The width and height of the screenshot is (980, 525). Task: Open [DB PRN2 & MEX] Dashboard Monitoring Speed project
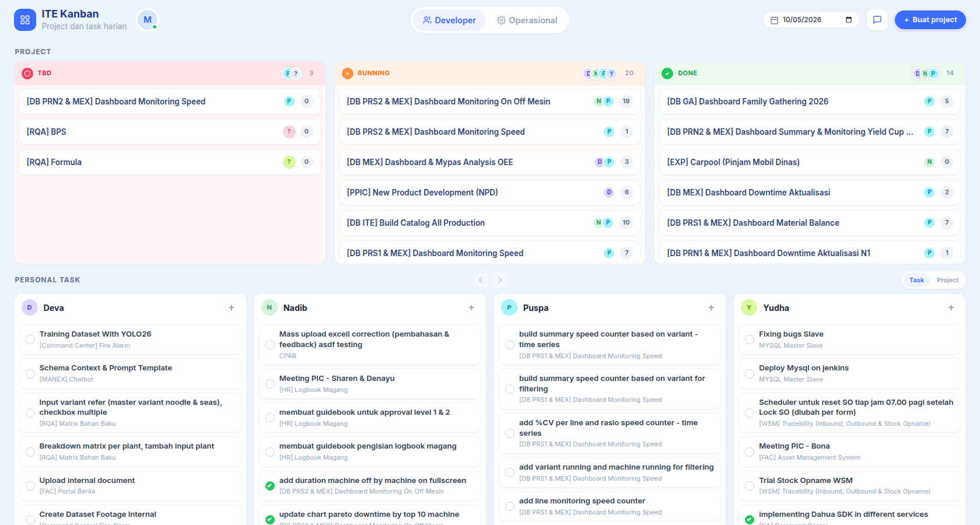click(x=170, y=101)
